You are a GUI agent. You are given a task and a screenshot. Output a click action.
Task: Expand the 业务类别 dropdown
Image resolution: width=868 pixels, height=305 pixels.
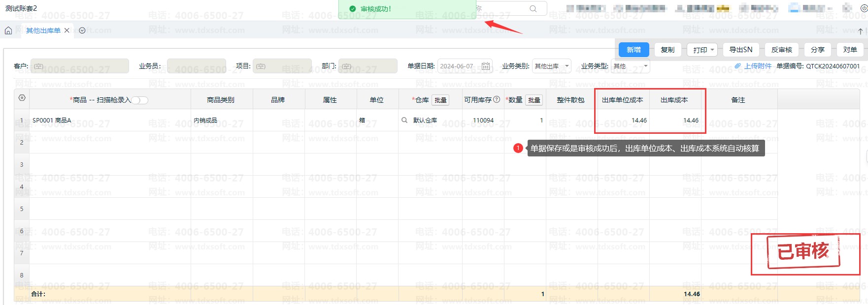pos(567,66)
